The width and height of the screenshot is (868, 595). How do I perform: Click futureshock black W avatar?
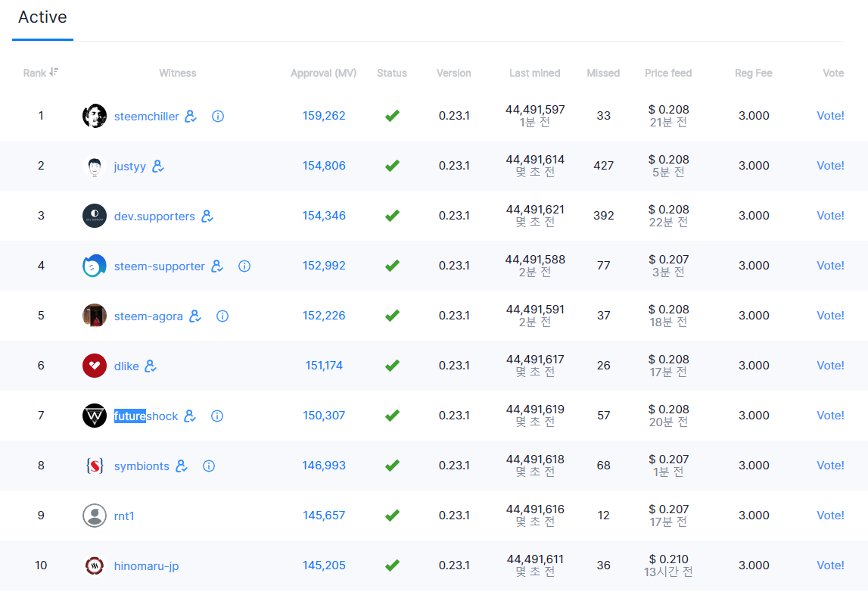click(x=95, y=416)
